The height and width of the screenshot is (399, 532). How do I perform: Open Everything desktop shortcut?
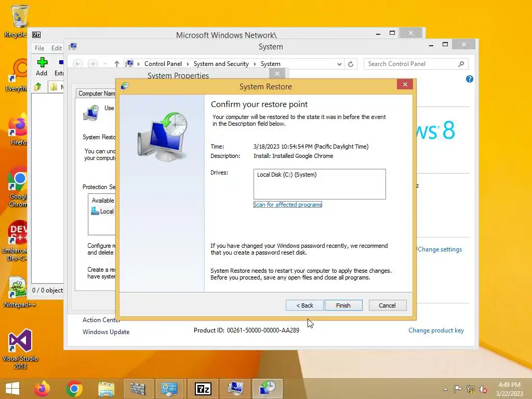click(x=16, y=75)
